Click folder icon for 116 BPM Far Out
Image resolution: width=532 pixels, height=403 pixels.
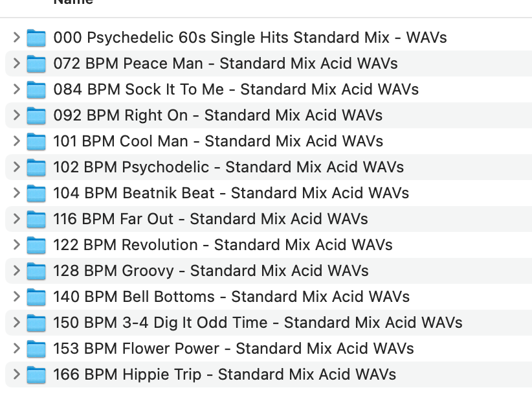point(36,220)
